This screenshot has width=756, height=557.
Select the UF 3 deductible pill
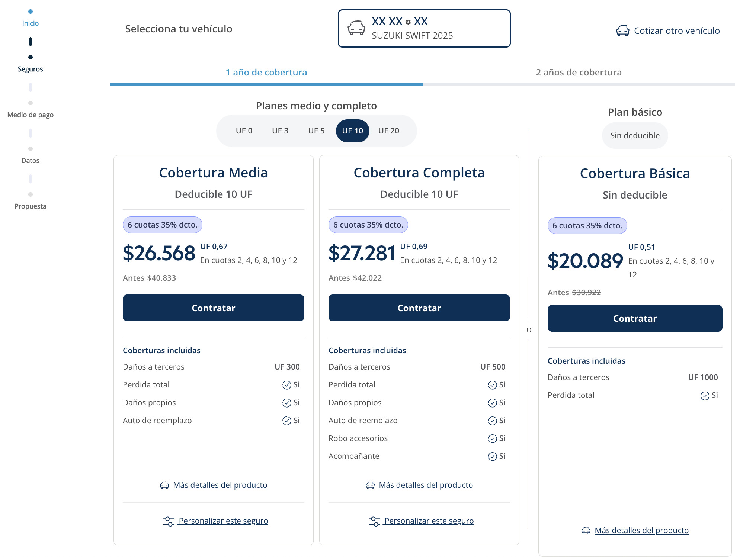click(280, 131)
